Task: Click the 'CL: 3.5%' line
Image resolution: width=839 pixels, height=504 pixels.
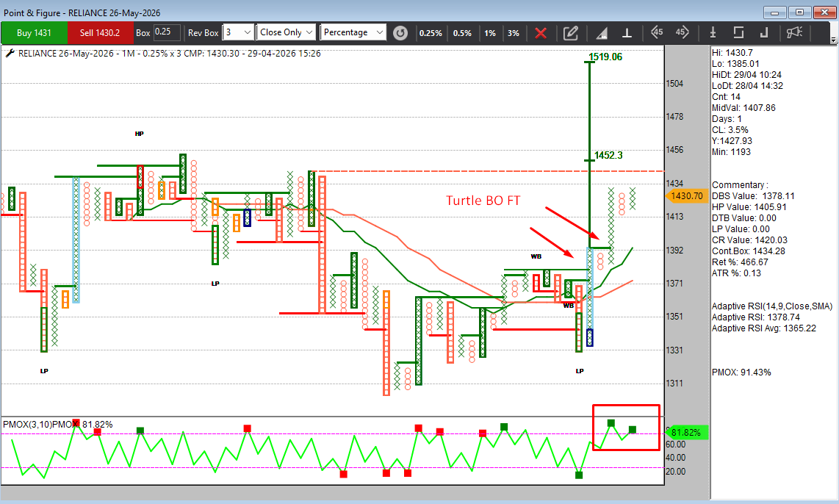Action: tap(730, 130)
